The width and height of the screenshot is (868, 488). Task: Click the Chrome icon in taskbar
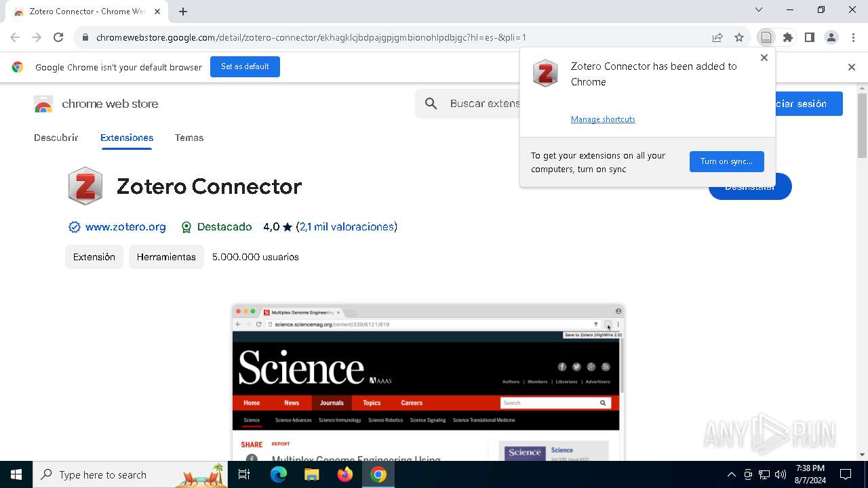pos(378,474)
